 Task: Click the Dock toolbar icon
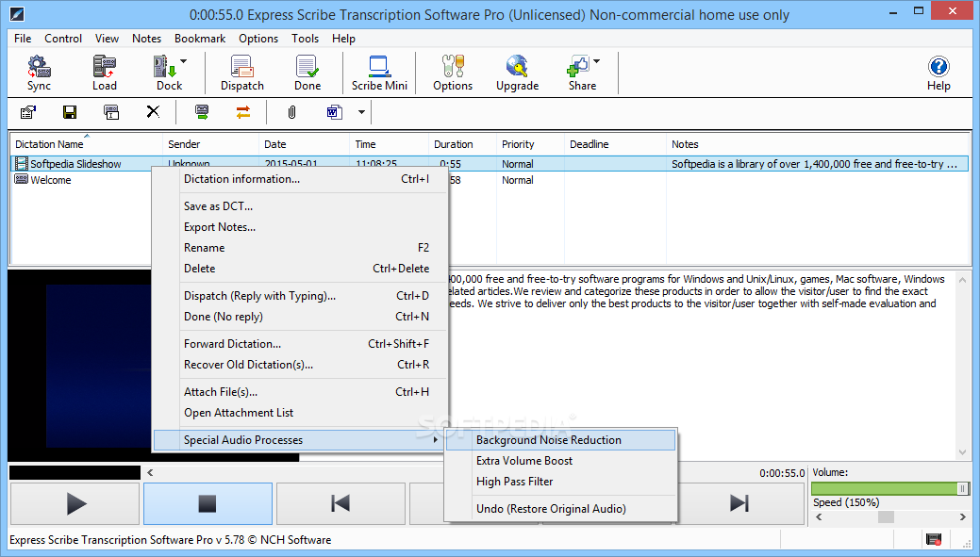(x=167, y=74)
